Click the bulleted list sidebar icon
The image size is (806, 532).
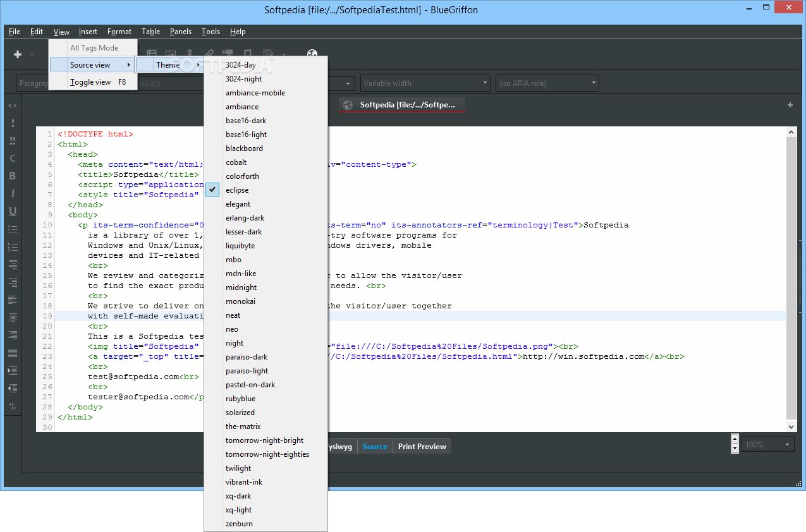[13, 229]
